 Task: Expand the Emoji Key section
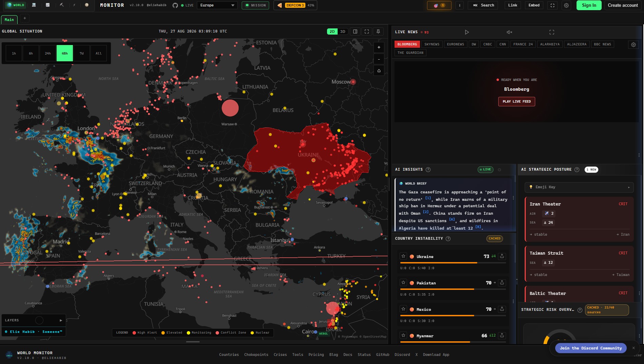pyautogui.click(x=579, y=187)
